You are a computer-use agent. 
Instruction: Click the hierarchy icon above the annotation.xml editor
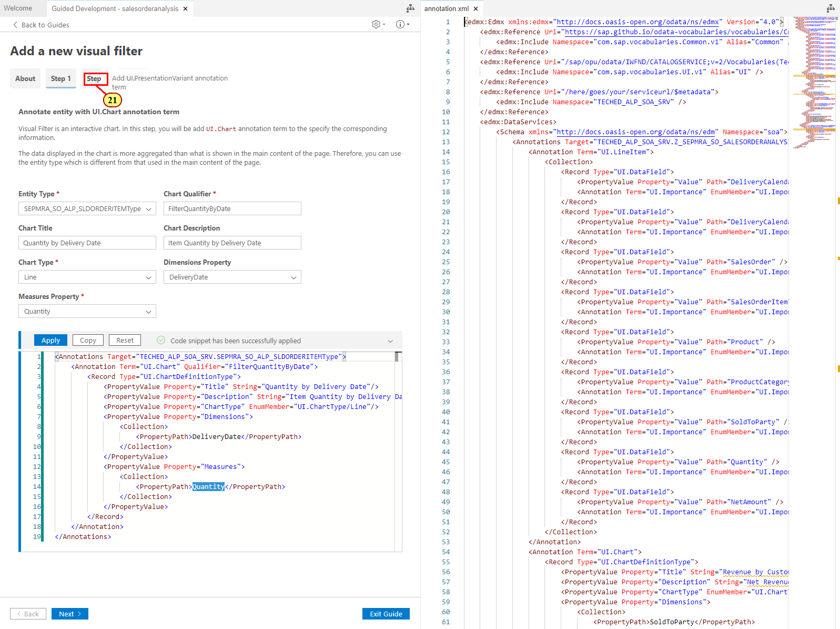click(831, 8)
